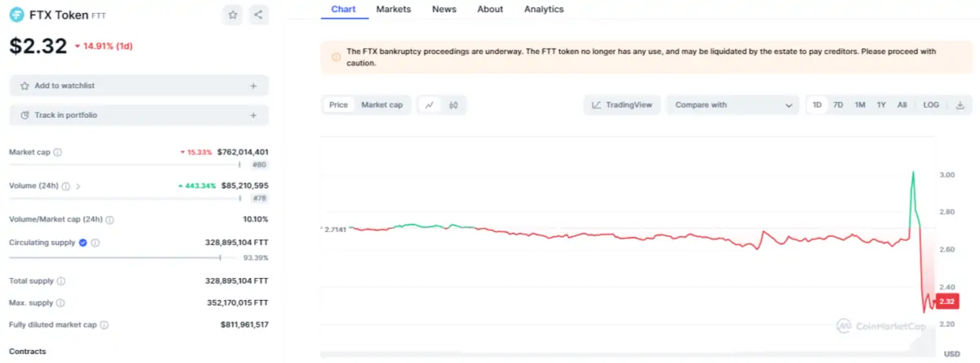
Task: Click Circulating supply verified badge
Action: click(x=82, y=243)
